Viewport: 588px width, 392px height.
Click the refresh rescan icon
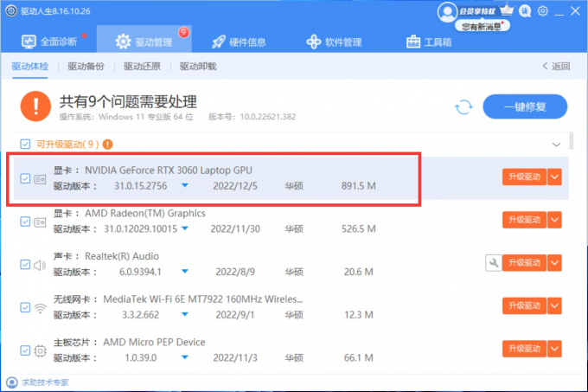tap(463, 107)
